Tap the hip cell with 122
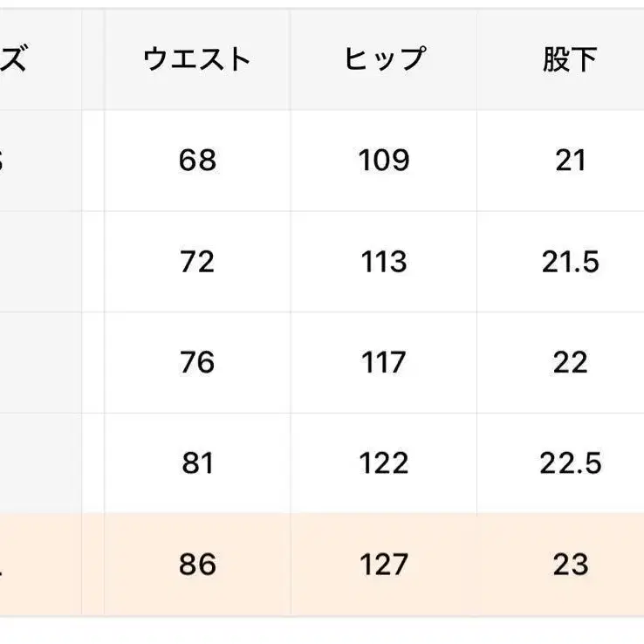The width and height of the screenshot is (644, 644). [x=384, y=463]
